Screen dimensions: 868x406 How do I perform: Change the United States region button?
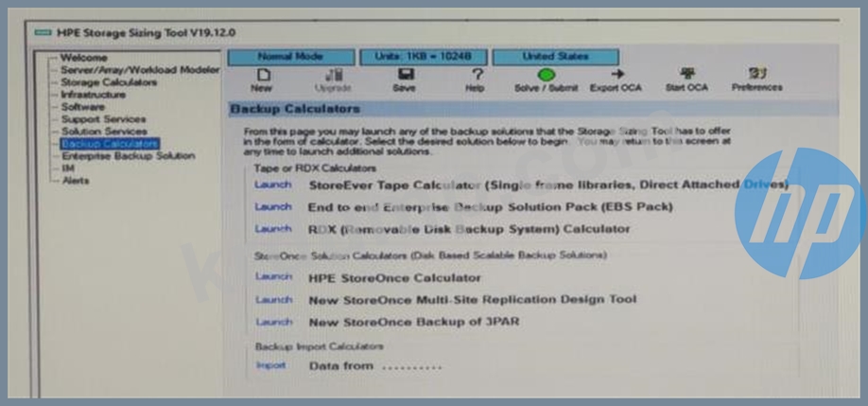coord(556,57)
